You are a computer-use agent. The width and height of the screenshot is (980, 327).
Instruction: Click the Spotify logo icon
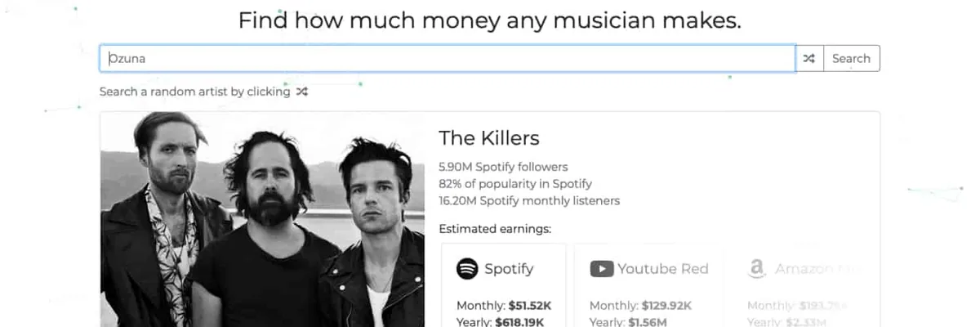[467, 268]
